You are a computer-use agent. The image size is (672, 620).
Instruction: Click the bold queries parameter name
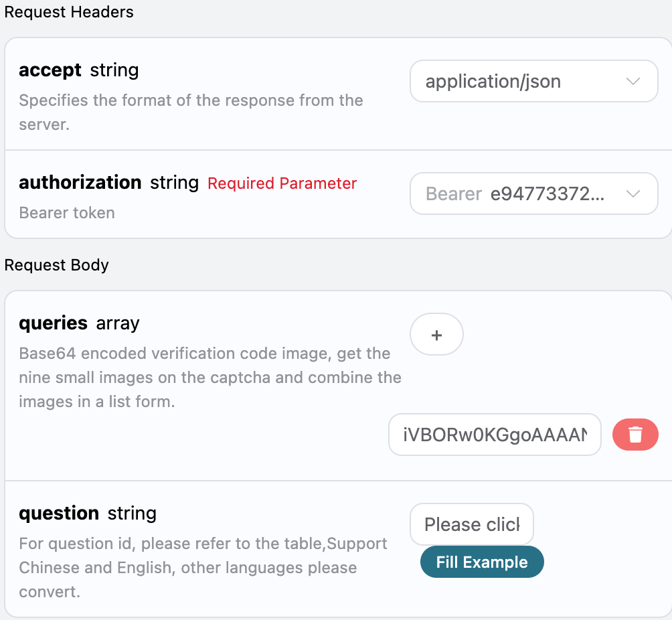53,323
